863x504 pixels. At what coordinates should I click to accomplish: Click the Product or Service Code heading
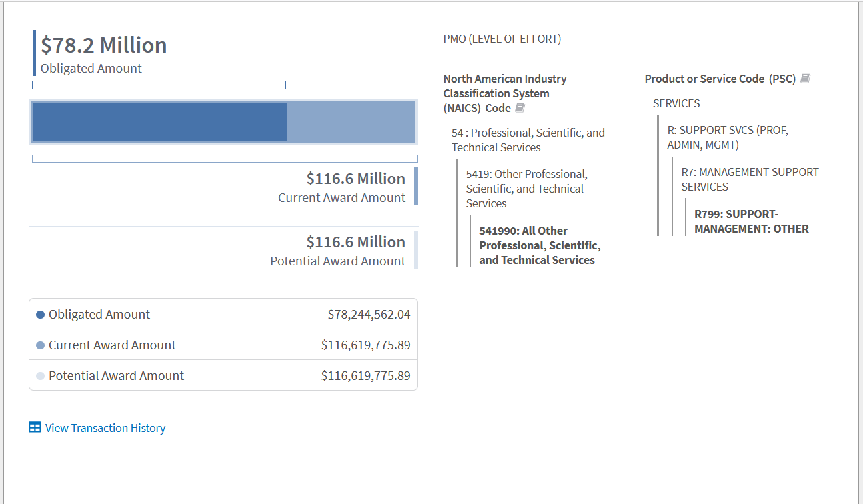pos(720,79)
